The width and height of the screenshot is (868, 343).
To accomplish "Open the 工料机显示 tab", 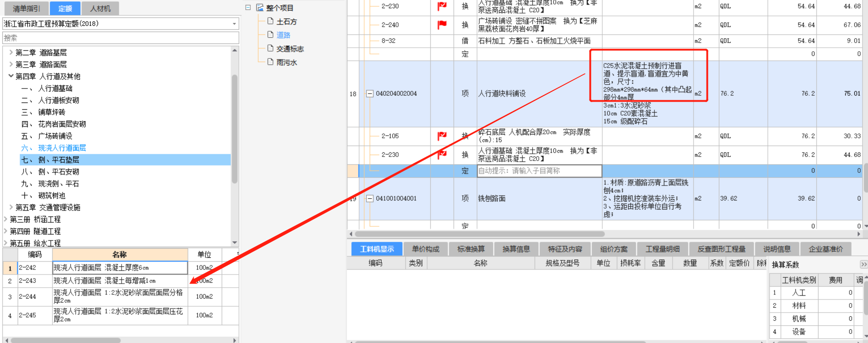I will [377, 249].
